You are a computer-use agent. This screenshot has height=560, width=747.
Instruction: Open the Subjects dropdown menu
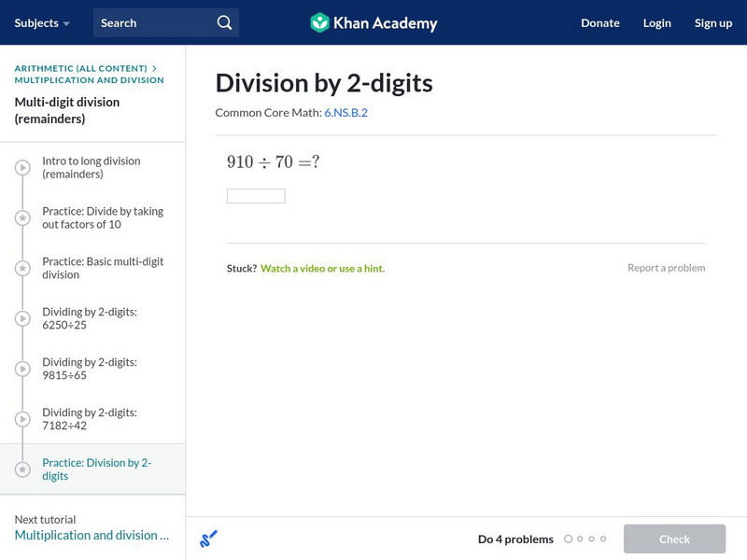pos(42,22)
